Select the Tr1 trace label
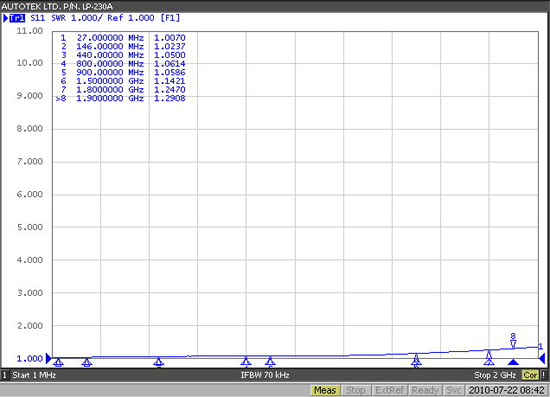 [x=16, y=18]
